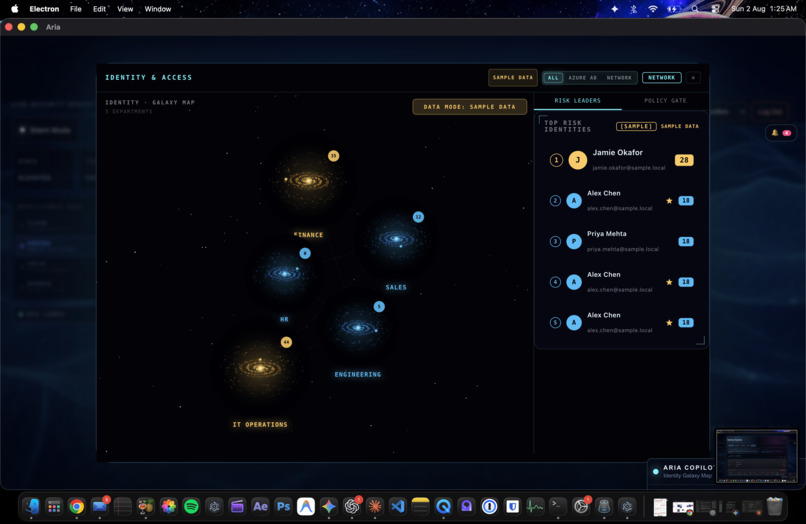Switch to the RISK LEADERS tab
The width and height of the screenshot is (806, 524).
pyautogui.click(x=577, y=100)
